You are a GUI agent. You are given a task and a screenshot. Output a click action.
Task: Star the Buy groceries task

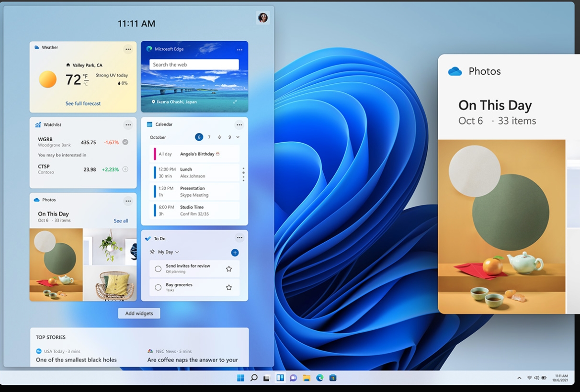229,288
